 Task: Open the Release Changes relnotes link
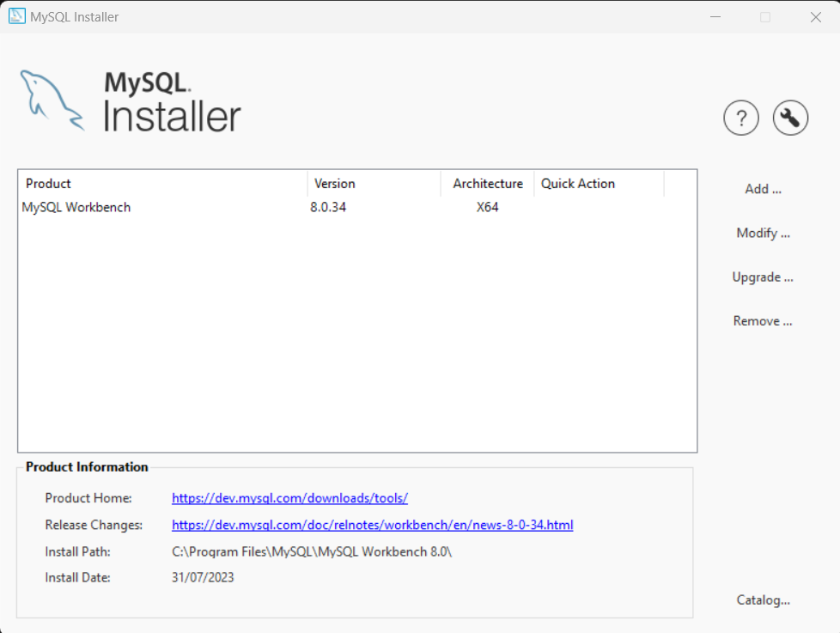[x=372, y=525]
